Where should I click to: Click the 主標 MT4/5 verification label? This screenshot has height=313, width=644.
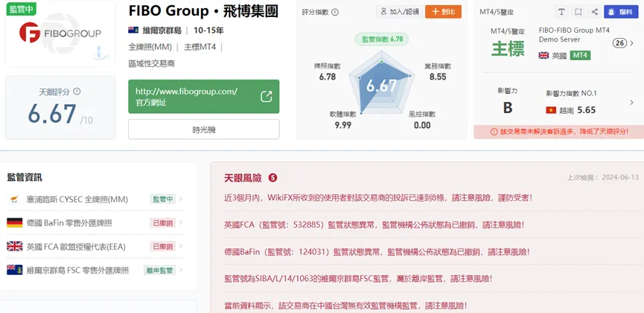[x=508, y=49]
